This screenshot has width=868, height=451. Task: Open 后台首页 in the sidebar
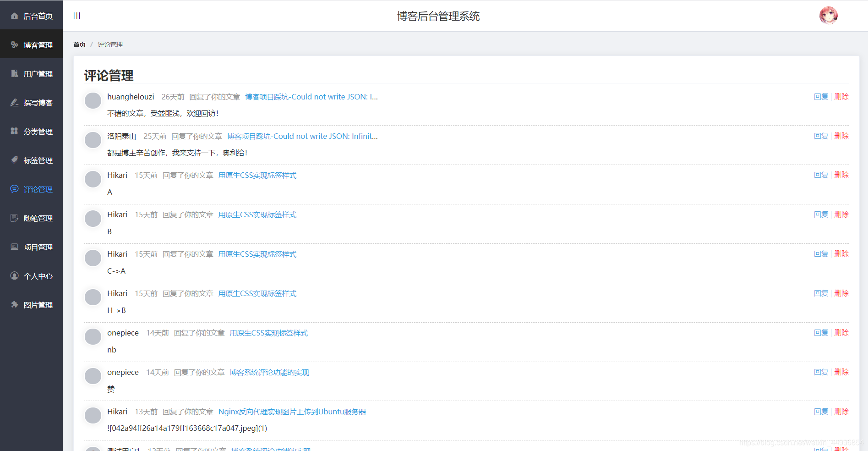click(x=31, y=16)
